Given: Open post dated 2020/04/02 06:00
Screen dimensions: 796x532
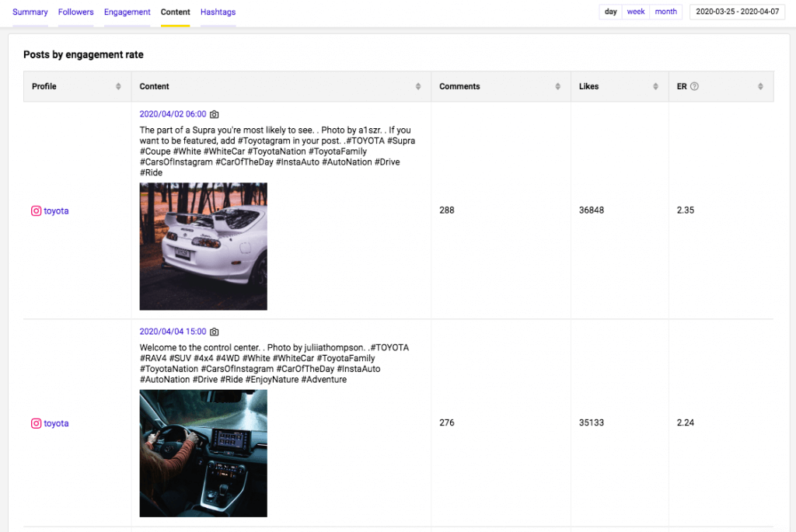Looking at the screenshot, I should pos(173,114).
